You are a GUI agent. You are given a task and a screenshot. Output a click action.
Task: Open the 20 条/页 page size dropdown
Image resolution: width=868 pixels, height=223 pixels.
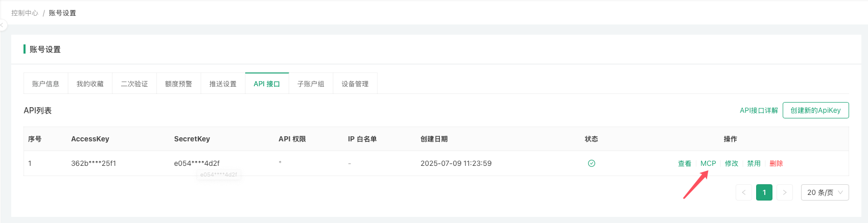825,192
